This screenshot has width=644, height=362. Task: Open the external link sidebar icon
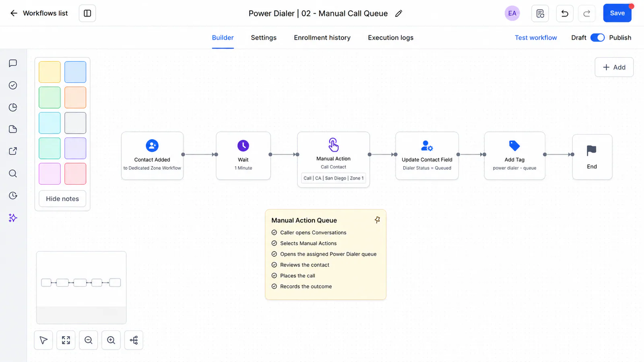click(13, 151)
